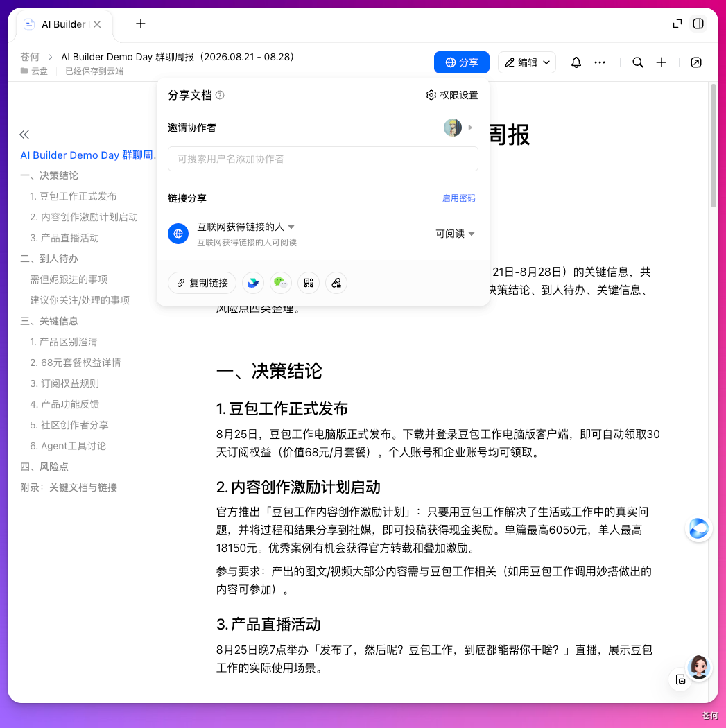Go to outline item 2. 68元套餐权益详情
This screenshot has width=726, height=728.
click(75, 363)
